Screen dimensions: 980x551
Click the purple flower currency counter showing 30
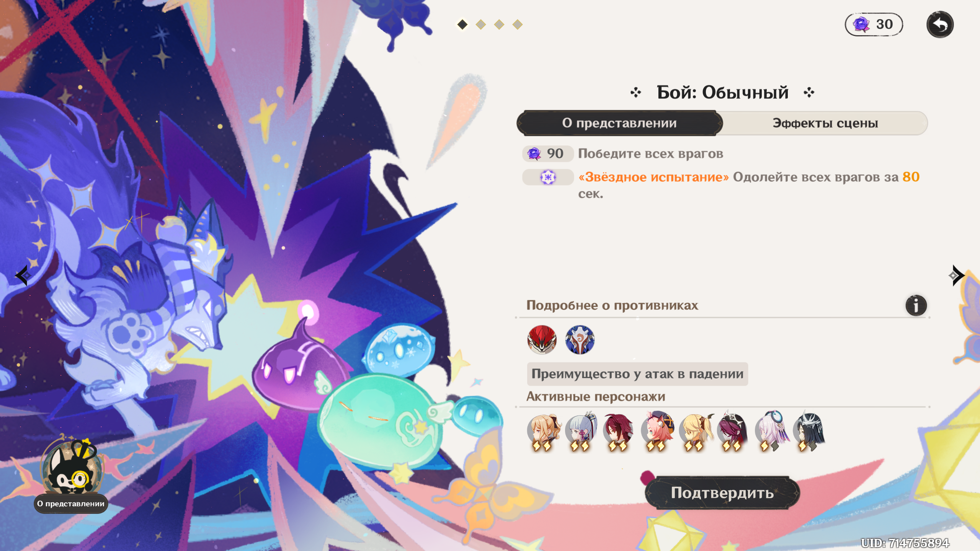874,24
